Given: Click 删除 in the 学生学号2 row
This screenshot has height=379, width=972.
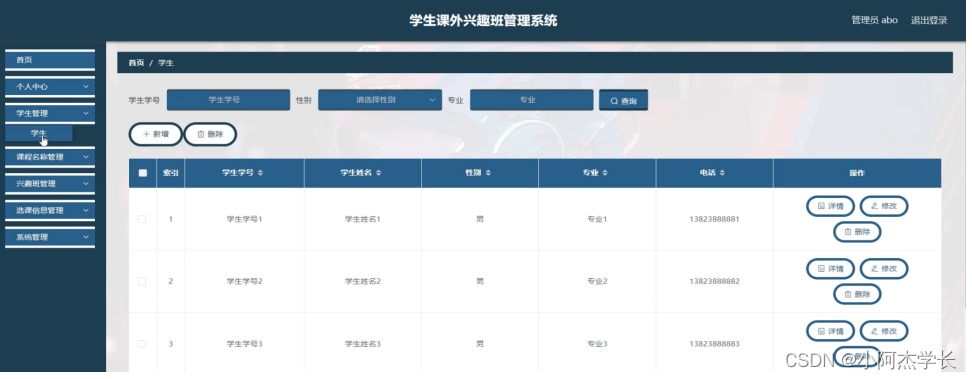Looking at the screenshot, I should (x=857, y=295).
